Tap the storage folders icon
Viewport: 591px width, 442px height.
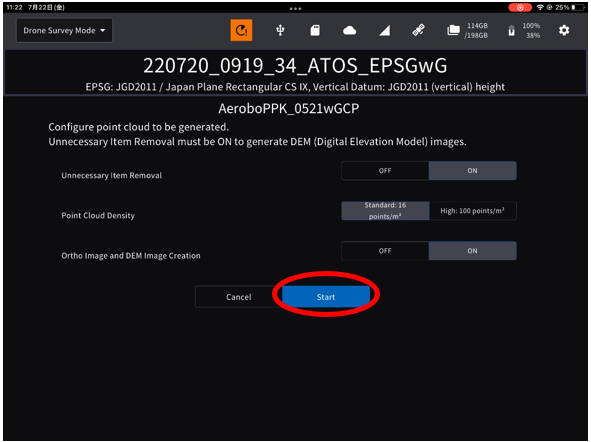point(453,30)
